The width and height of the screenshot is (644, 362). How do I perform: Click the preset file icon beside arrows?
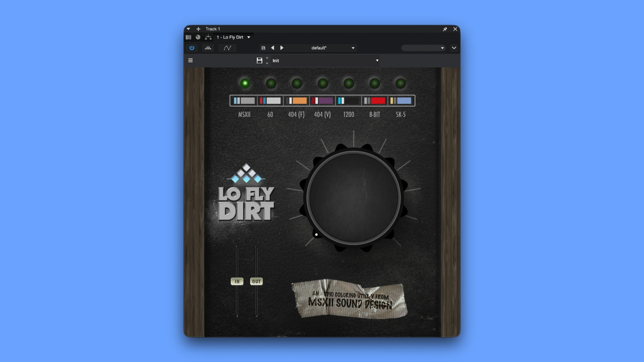(263, 48)
